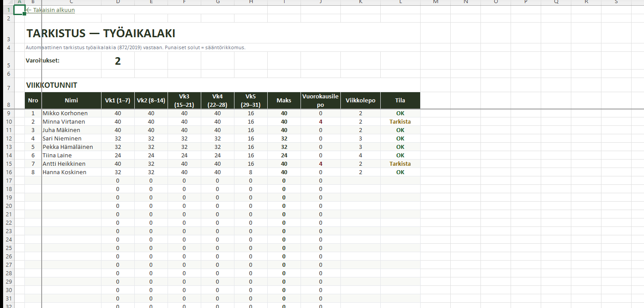Click the automatic check description text in row 4
The width and height of the screenshot is (644, 308).
(x=135, y=47)
